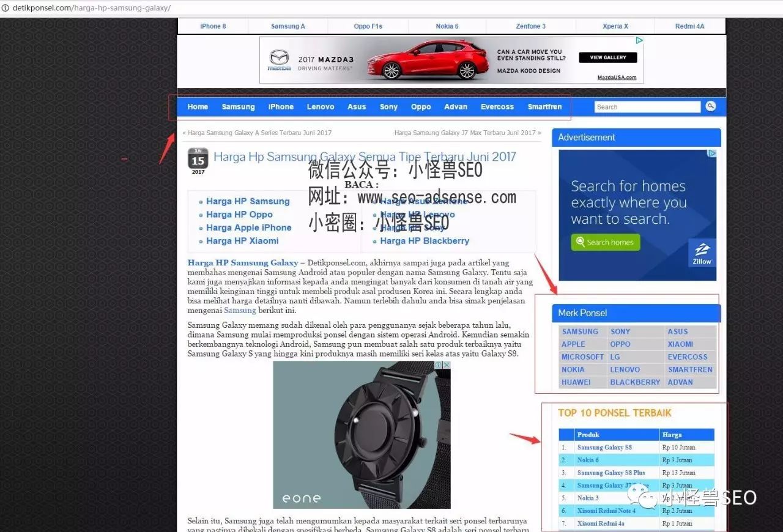Open the Samsung A top link
The image size is (783, 532).
pyautogui.click(x=288, y=26)
